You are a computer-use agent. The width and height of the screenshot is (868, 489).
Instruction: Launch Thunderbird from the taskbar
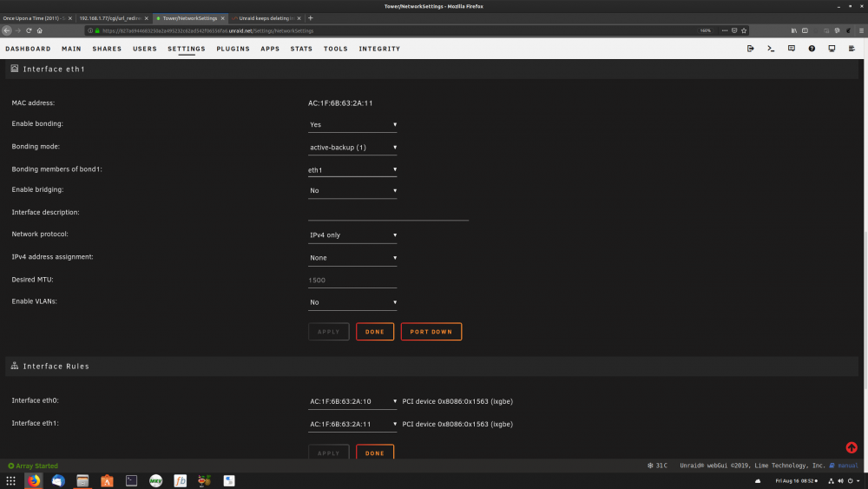coord(58,480)
